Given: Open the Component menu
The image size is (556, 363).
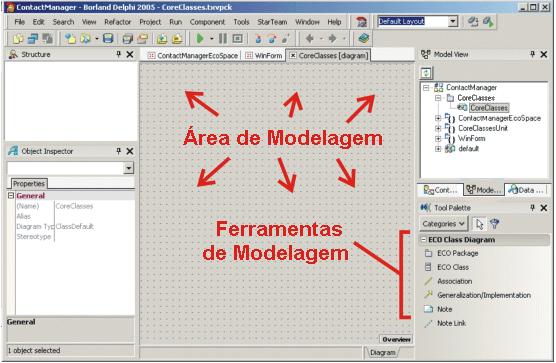Looking at the screenshot, I should 207,22.
